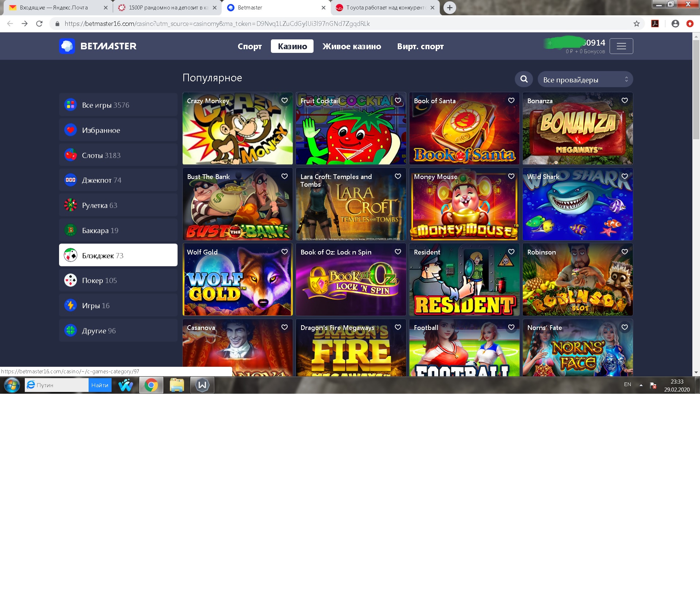Select the Спорт navigation tab
This screenshot has width=700, height=595.
[250, 46]
